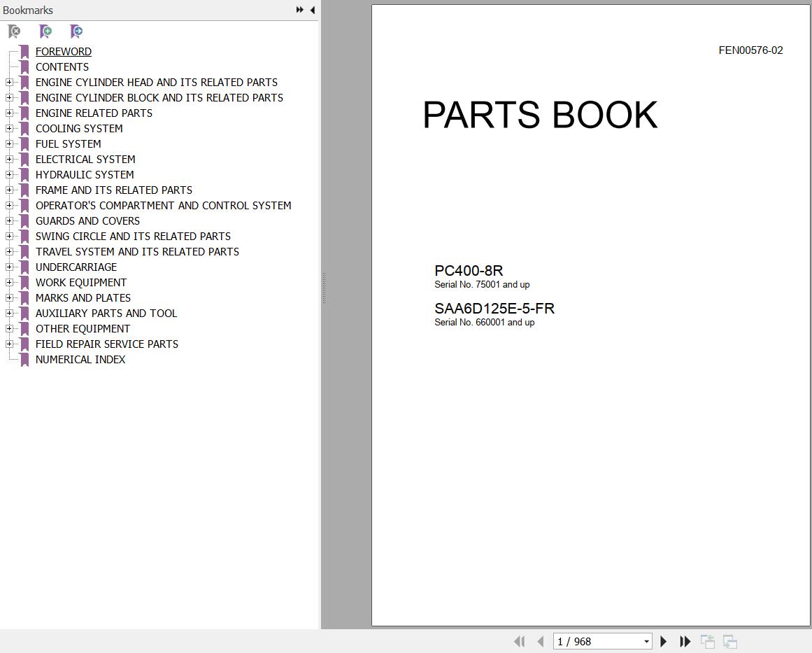Screen dimensions: 812x653
Task: Select the OTHER EQUIPMENT bookmark text
Action: click(x=83, y=328)
